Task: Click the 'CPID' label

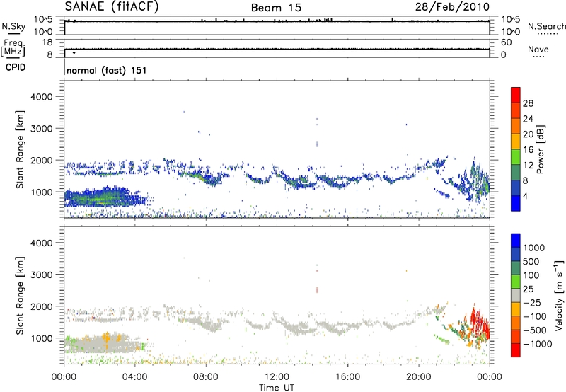Action: (x=16, y=67)
